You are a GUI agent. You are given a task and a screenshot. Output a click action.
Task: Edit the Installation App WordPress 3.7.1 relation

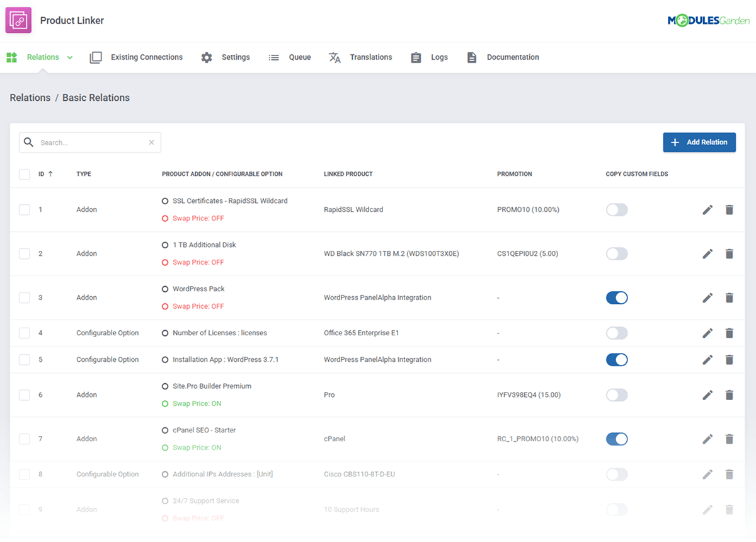707,360
